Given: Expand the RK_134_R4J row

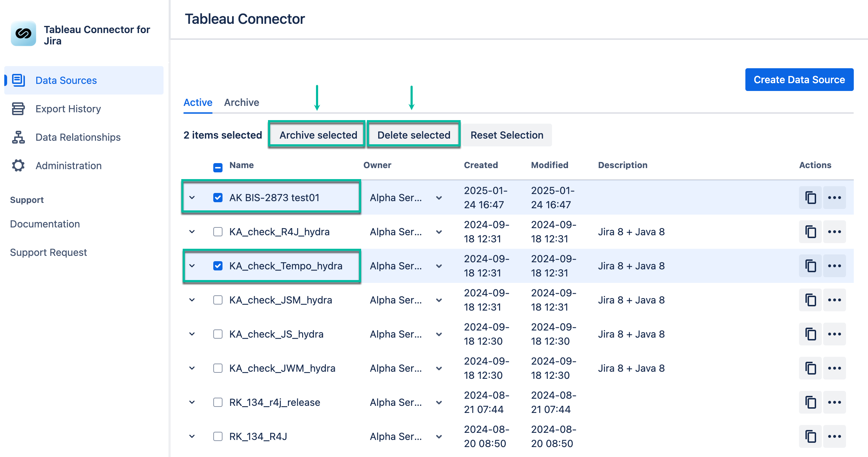Looking at the screenshot, I should coord(192,436).
